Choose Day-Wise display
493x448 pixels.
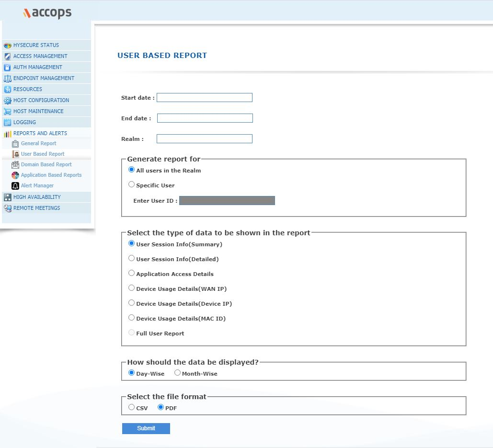131,373
